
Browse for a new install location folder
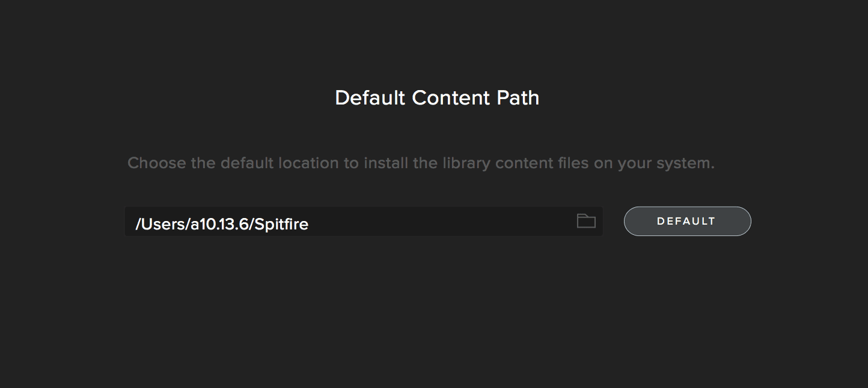coord(586,221)
